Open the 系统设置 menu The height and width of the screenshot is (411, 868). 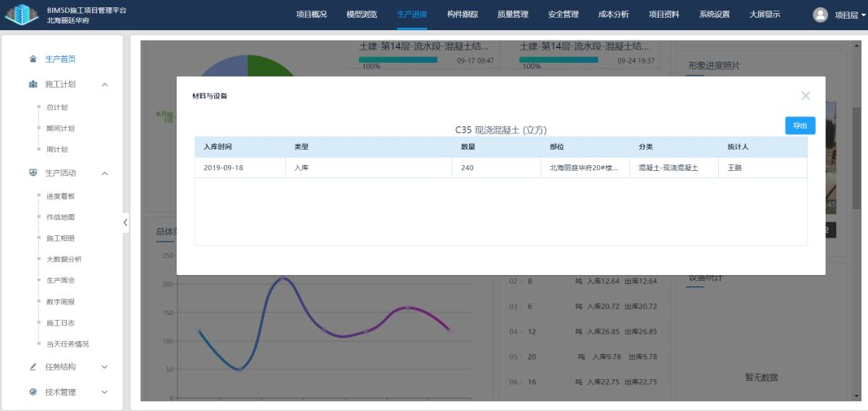[x=714, y=15]
